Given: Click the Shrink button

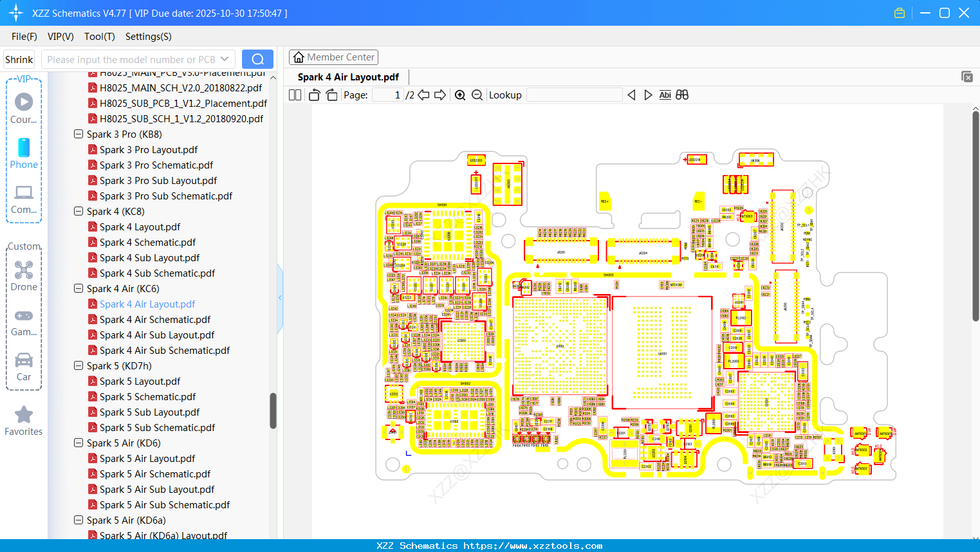Looking at the screenshot, I should (19, 59).
